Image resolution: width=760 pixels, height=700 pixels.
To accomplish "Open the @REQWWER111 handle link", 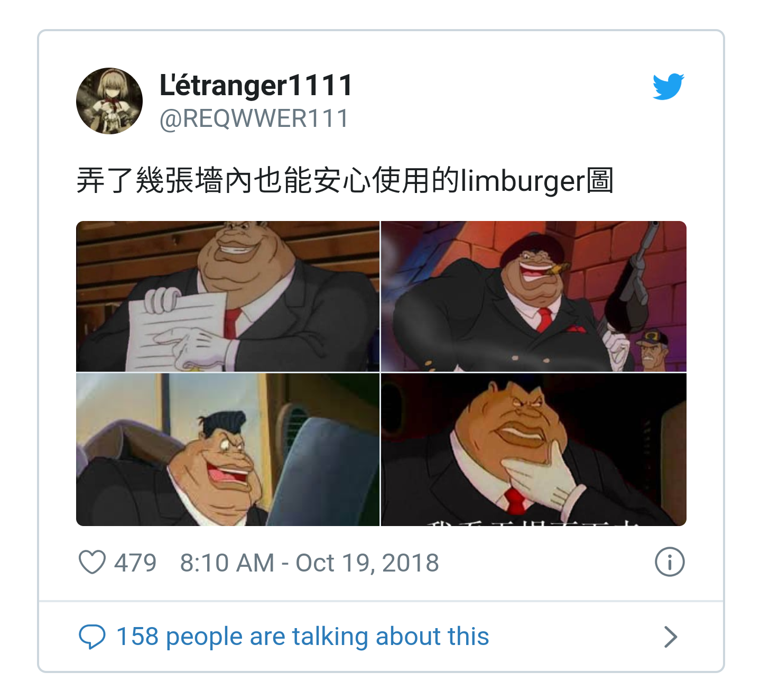I will point(254,118).
